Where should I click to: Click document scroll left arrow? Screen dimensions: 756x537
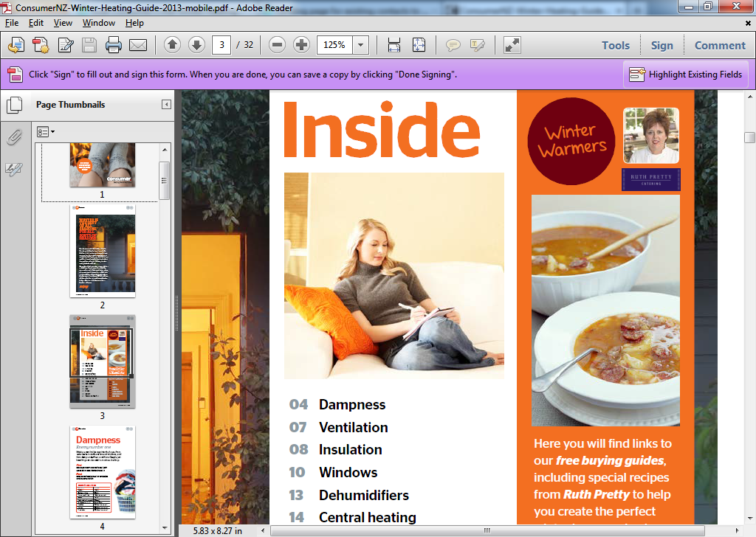pos(263,531)
